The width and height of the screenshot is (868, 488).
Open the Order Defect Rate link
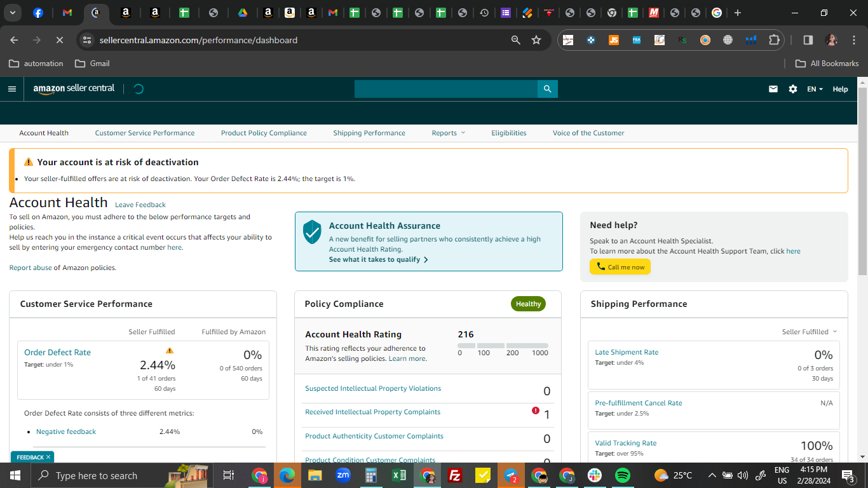57,352
